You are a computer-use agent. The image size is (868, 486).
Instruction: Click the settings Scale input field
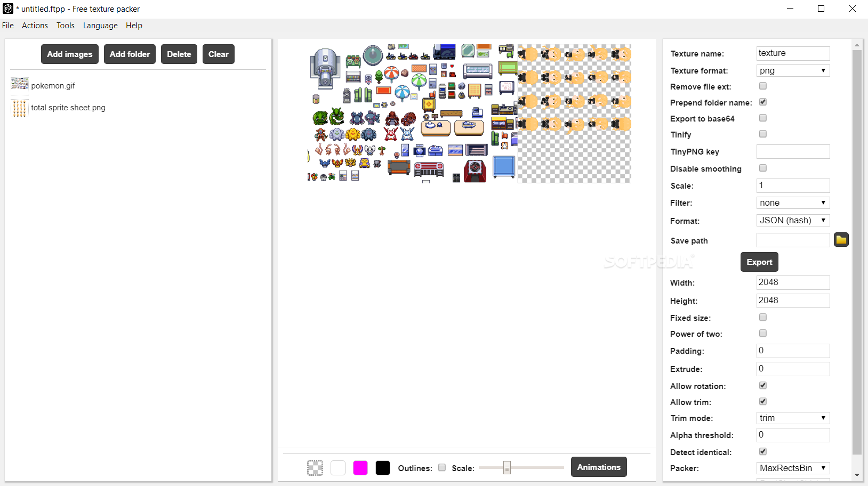click(793, 185)
